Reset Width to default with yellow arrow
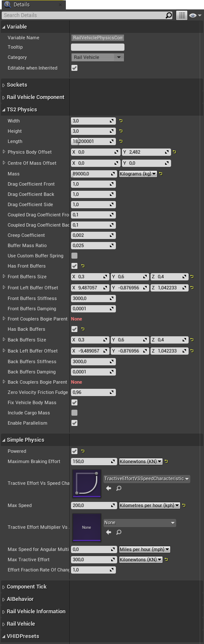Viewport: 204px width, 644px height. coord(121,121)
